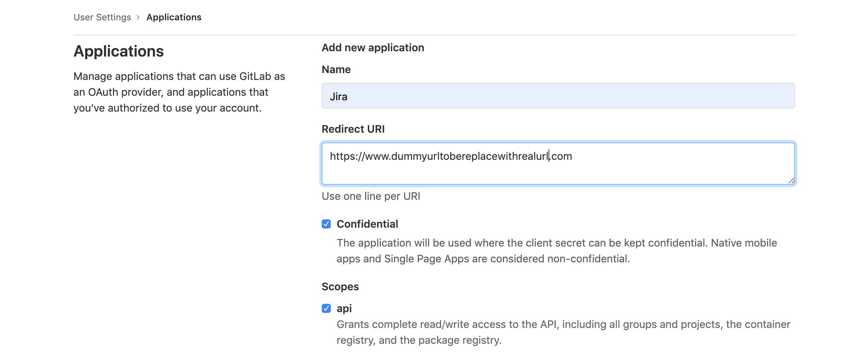Click the Scopes section heading

click(x=340, y=287)
